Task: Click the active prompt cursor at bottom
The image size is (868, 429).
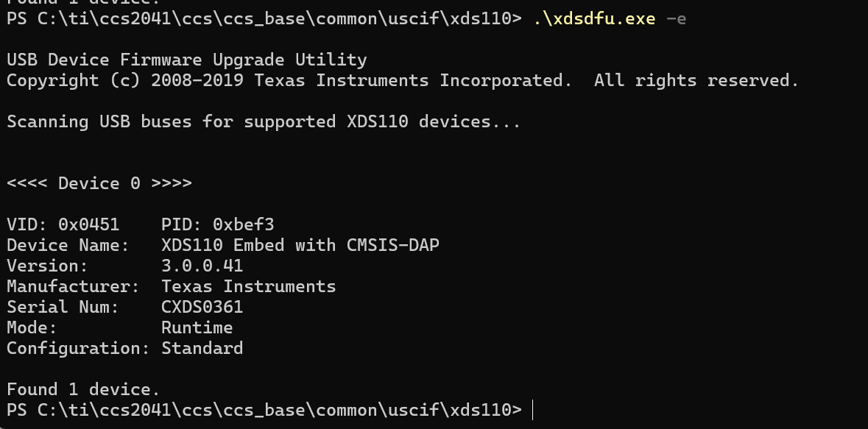Action: pyautogui.click(x=532, y=410)
